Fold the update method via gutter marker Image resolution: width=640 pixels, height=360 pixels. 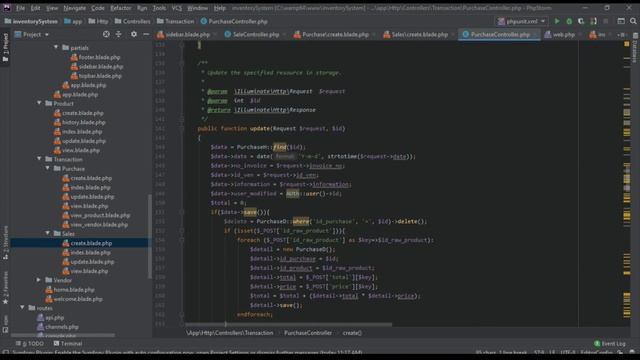(x=182, y=129)
